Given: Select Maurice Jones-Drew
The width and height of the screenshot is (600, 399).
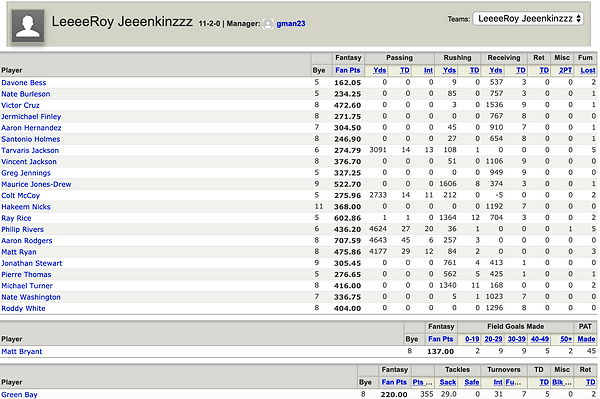Looking at the screenshot, I should [x=36, y=184].
